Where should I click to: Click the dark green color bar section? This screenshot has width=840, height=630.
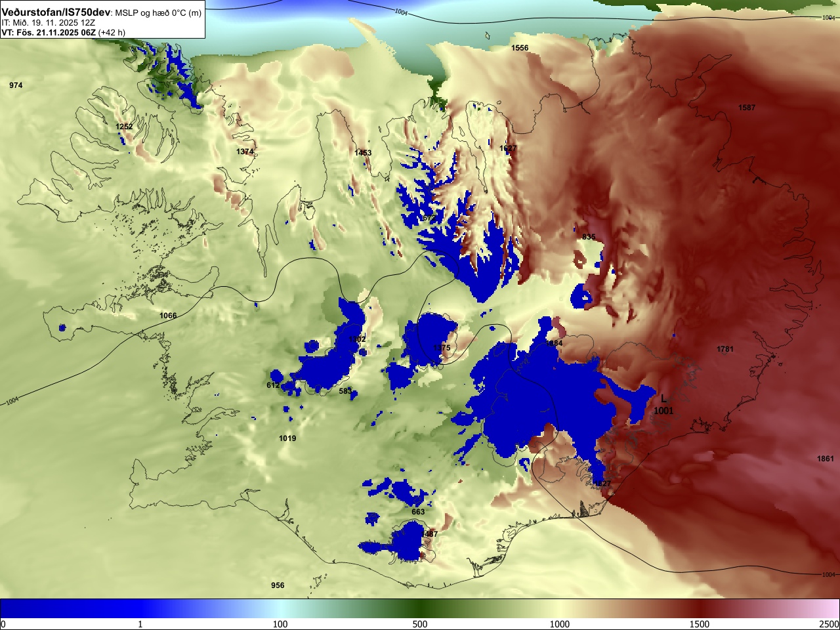point(420,608)
